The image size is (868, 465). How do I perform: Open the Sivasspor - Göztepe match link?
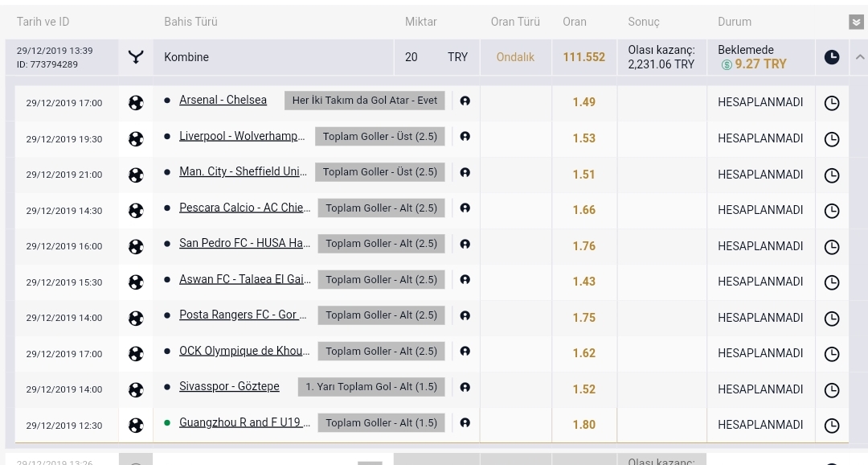229,385
